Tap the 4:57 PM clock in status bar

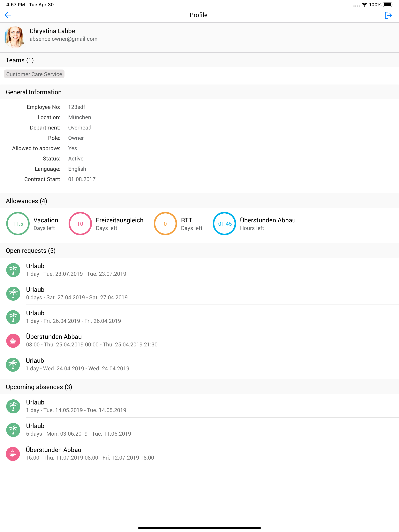pyautogui.click(x=16, y=4)
